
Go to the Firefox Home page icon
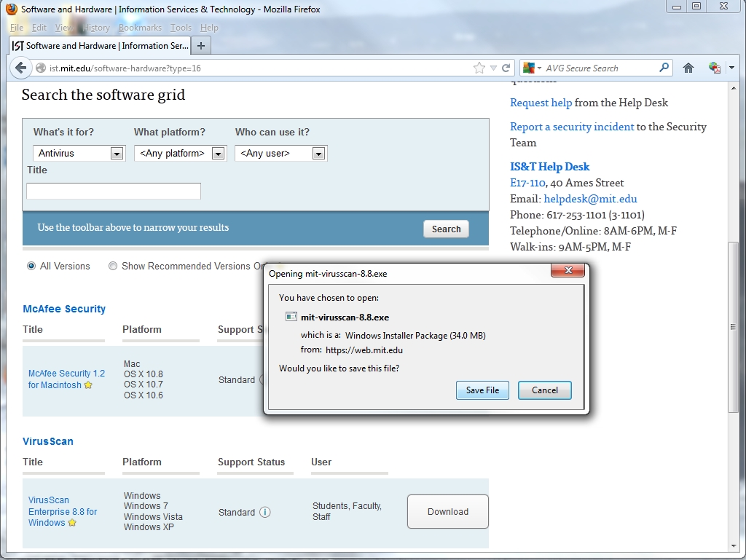click(x=688, y=68)
